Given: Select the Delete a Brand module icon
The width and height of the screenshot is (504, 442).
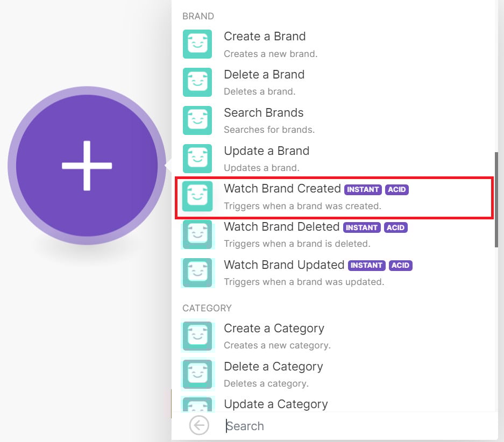Looking at the screenshot, I should (x=197, y=82).
